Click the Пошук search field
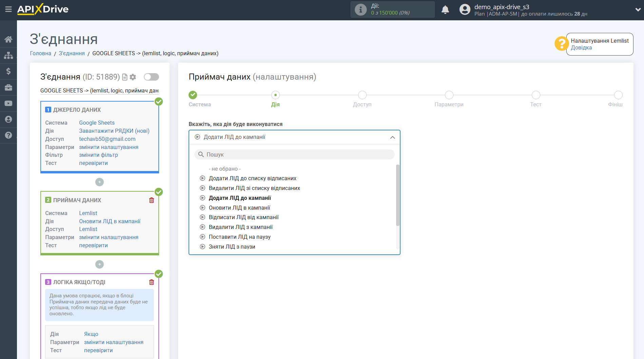The height and width of the screenshot is (359, 644). pyautogui.click(x=294, y=154)
